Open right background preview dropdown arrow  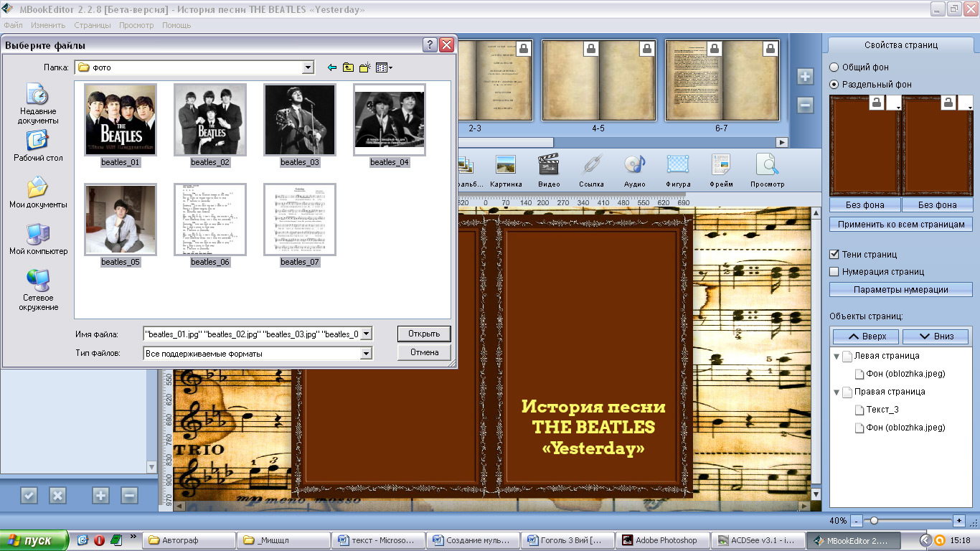[966, 103]
